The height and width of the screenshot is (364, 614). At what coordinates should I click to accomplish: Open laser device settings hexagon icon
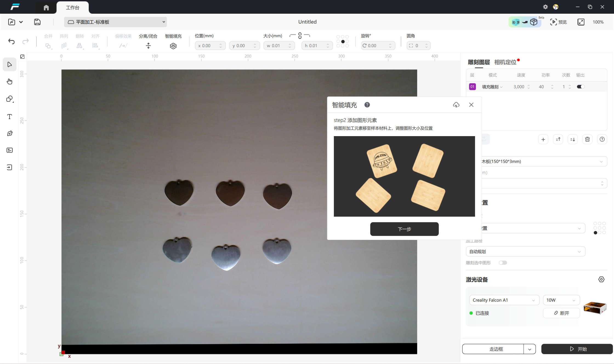[601, 279]
